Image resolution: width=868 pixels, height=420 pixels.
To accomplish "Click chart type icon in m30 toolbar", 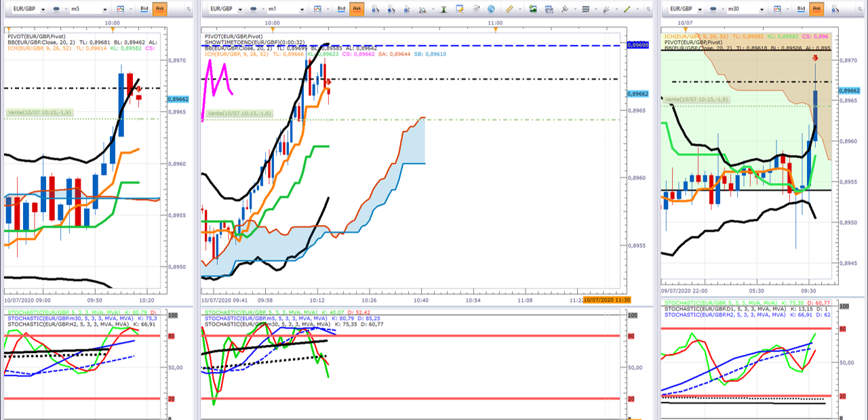I will [777, 9].
